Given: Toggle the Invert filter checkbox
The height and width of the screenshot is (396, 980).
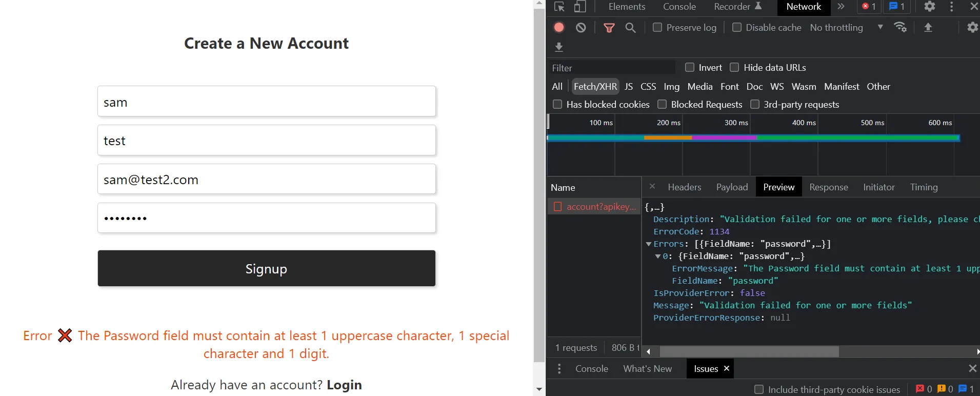Looking at the screenshot, I should [x=690, y=67].
